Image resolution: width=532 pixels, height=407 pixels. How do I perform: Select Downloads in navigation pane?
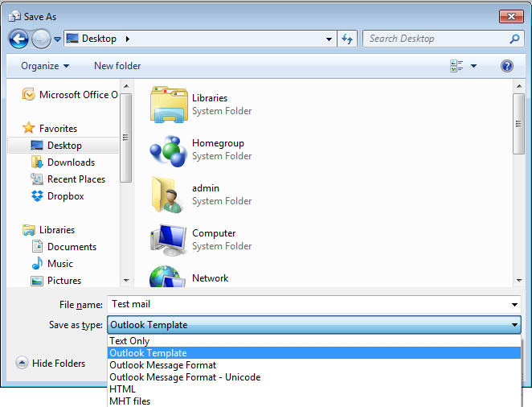tap(71, 162)
